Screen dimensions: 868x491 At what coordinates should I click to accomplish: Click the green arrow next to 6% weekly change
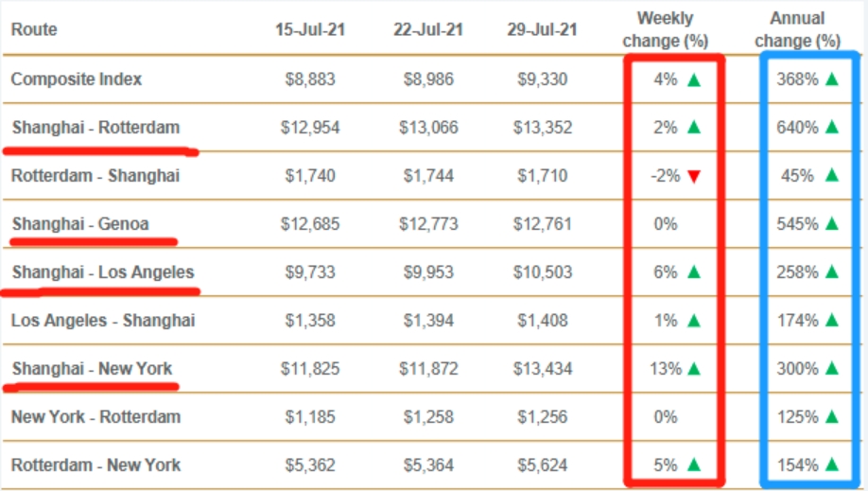point(695,272)
